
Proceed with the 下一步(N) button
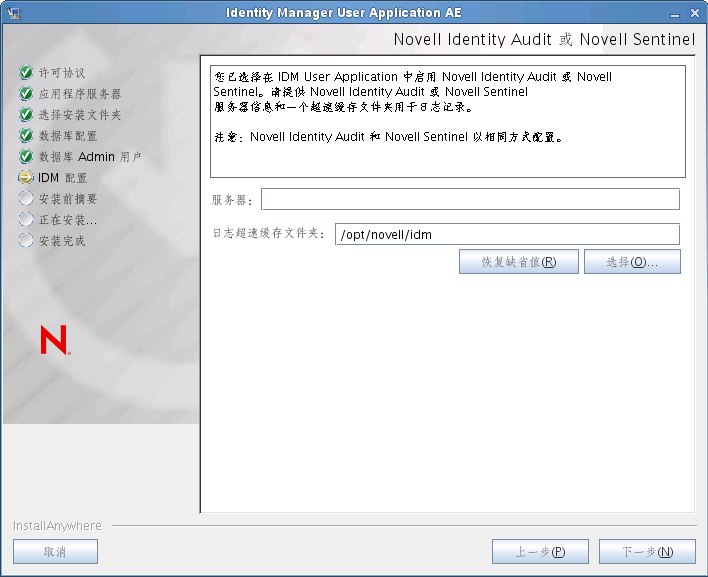click(647, 552)
